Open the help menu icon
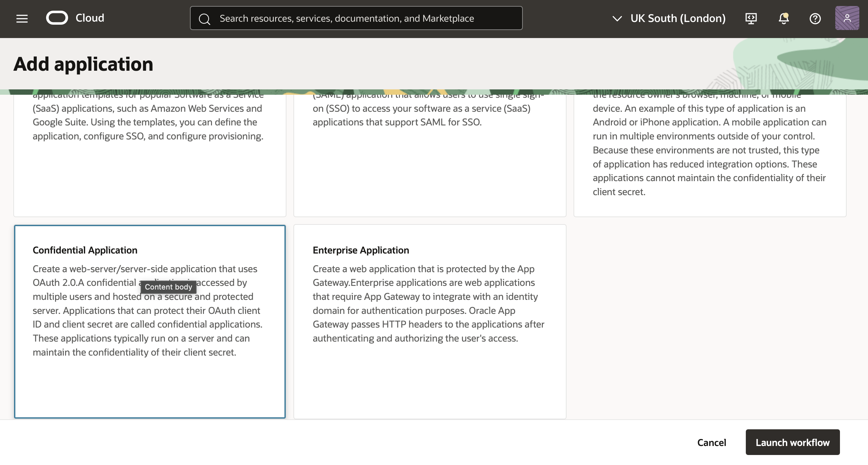Screen dimensions: 868x465 point(815,18)
